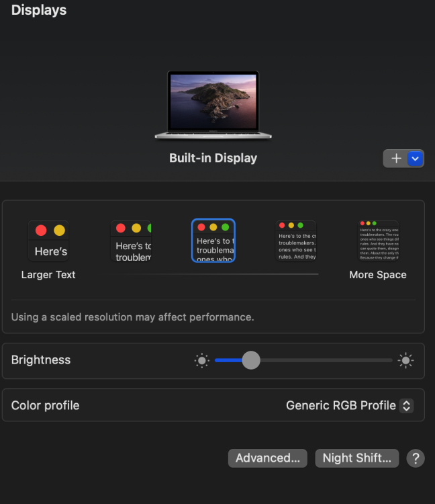Viewport: 435px width, 504px height.
Task: Choose the second scaled resolution option
Action: click(x=131, y=241)
